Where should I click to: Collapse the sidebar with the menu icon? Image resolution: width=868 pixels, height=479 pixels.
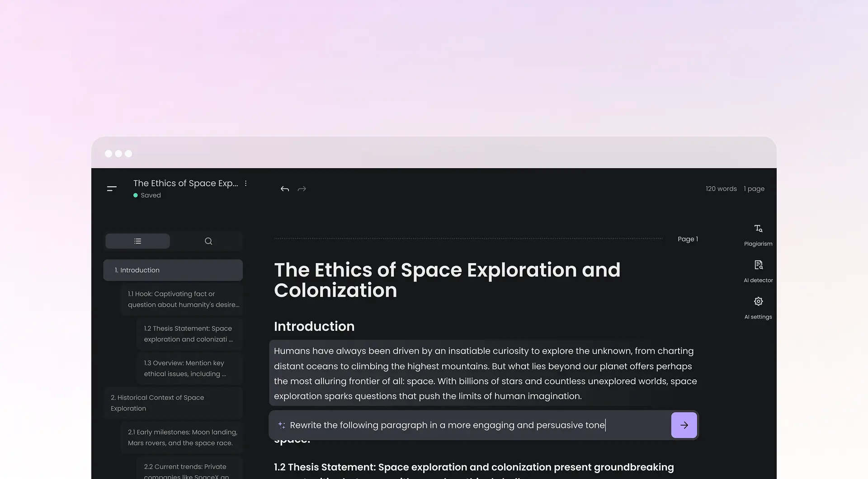tap(112, 188)
